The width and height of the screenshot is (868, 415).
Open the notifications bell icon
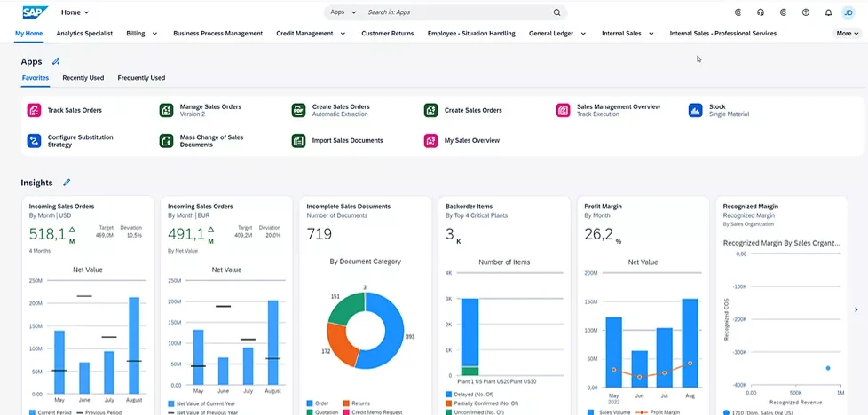828,12
